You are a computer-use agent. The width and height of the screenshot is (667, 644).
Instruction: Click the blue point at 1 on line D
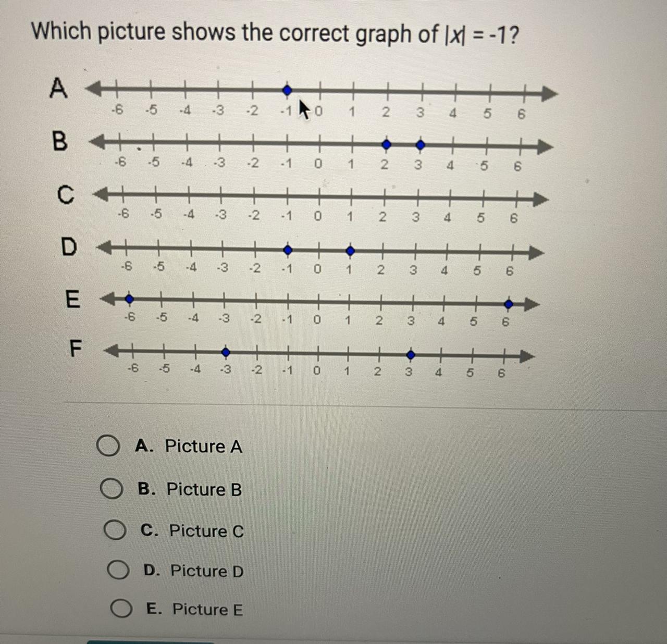pyautogui.click(x=351, y=251)
